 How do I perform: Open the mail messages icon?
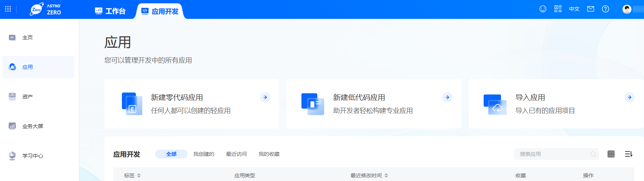point(591,9)
